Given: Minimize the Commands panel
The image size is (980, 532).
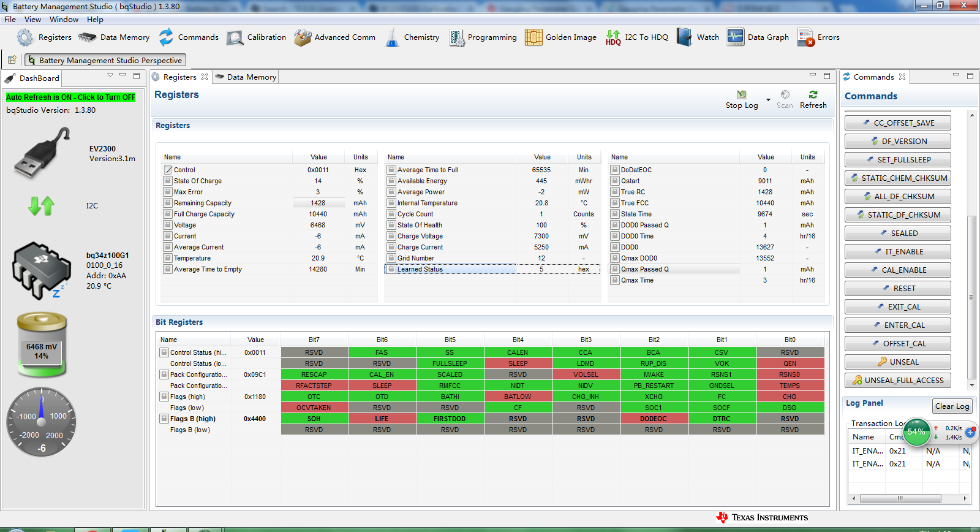Looking at the screenshot, I should (x=956, y=75).
